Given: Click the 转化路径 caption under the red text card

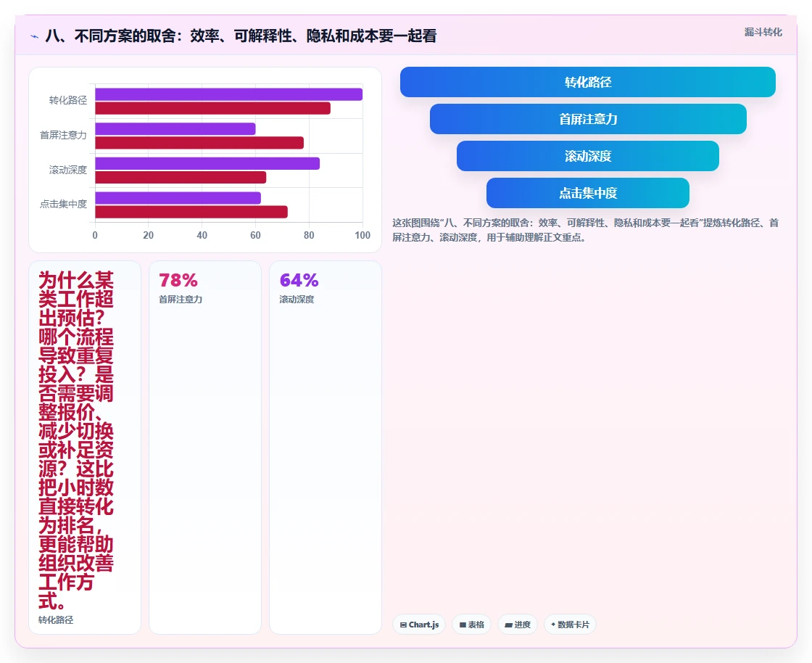Looking at the screenshot, I should click(x=55, y=620).
